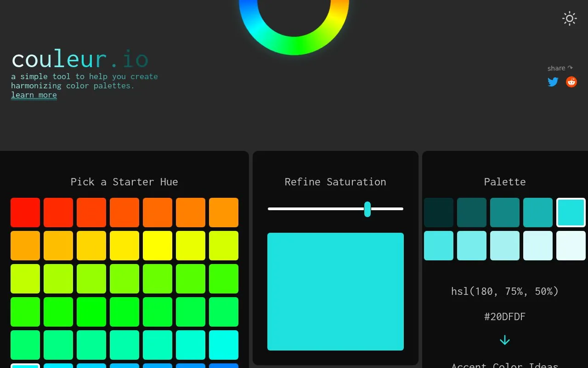Click the "Pick a Starter Hue" heading

click(124, 182)
